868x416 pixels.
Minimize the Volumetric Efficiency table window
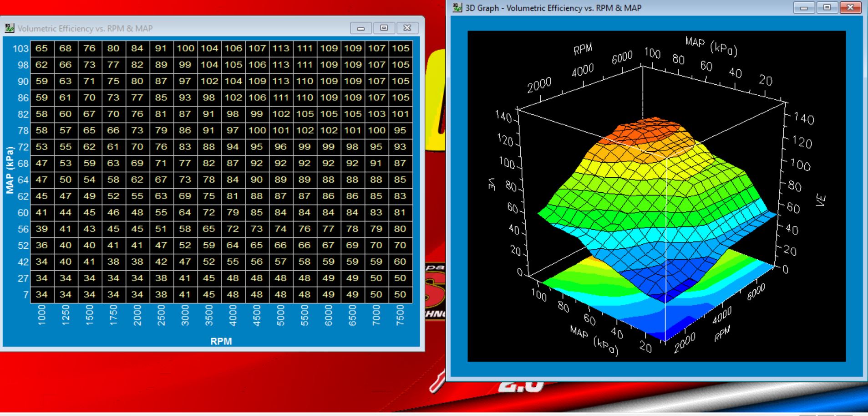(361, 28)
